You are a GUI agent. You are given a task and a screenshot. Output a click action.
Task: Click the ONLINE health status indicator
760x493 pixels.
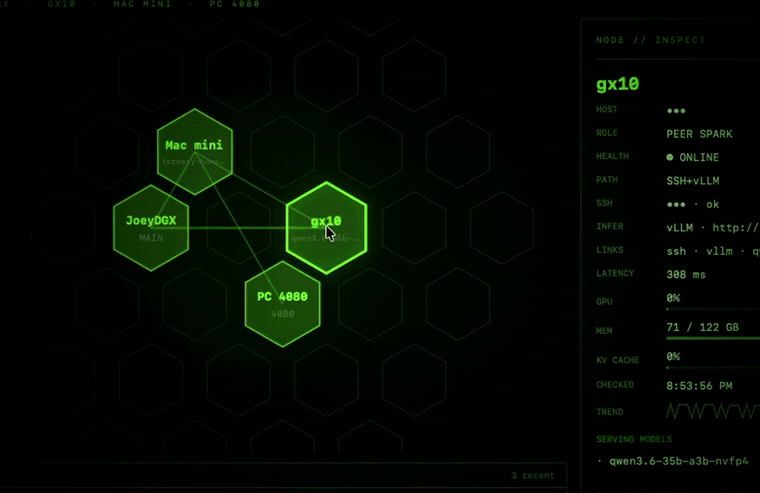coord(693,157)
